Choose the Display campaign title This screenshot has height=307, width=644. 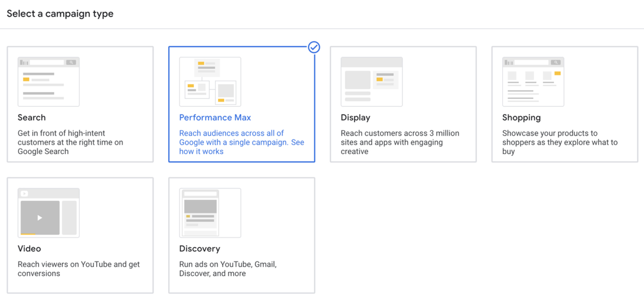tap(355, 117)
